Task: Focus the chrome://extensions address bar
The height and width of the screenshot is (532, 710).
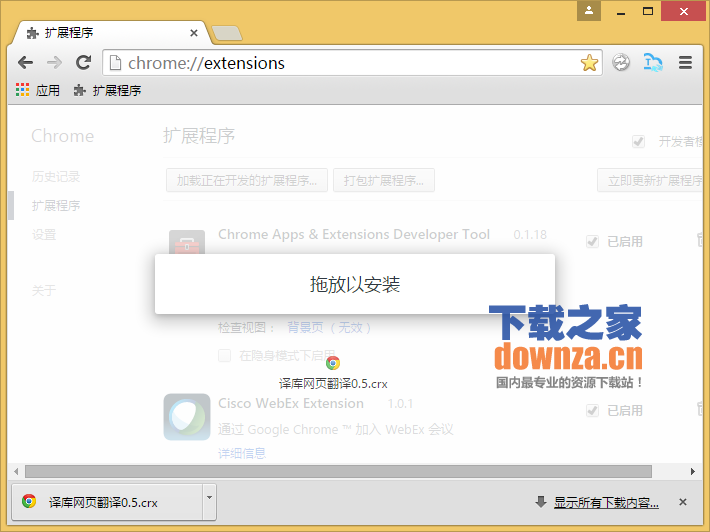Action: pos(352,62)
